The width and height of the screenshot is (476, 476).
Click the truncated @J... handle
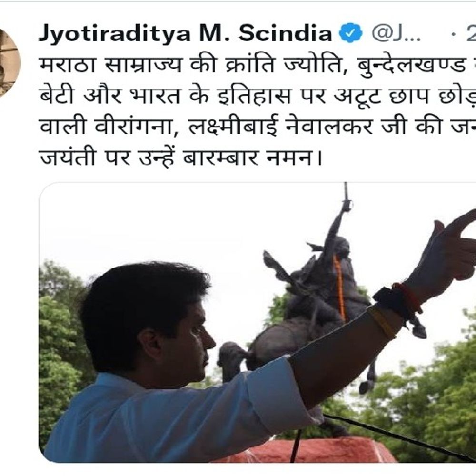pos(396,33)
